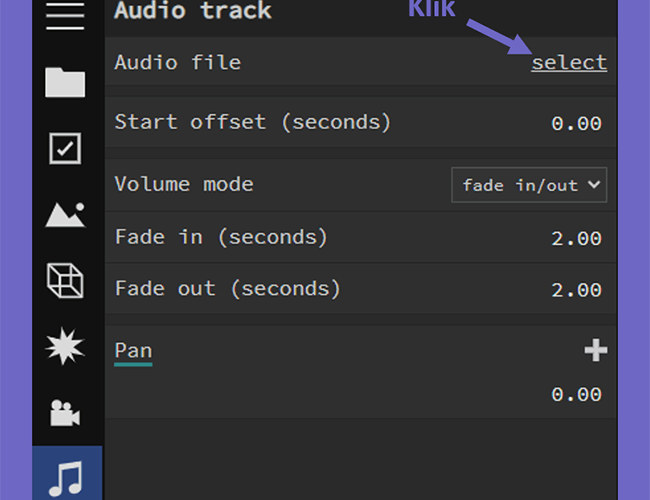This screenshot has width=650, height=500.
Task: Edit the Fade out seconds value
Action: tap(576, 290)
